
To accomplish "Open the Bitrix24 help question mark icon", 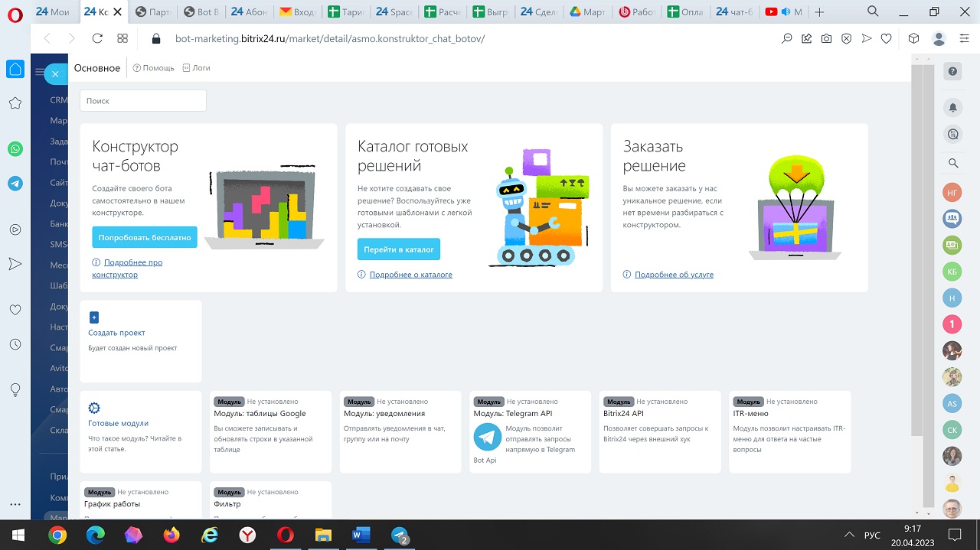I will [952, 71].
